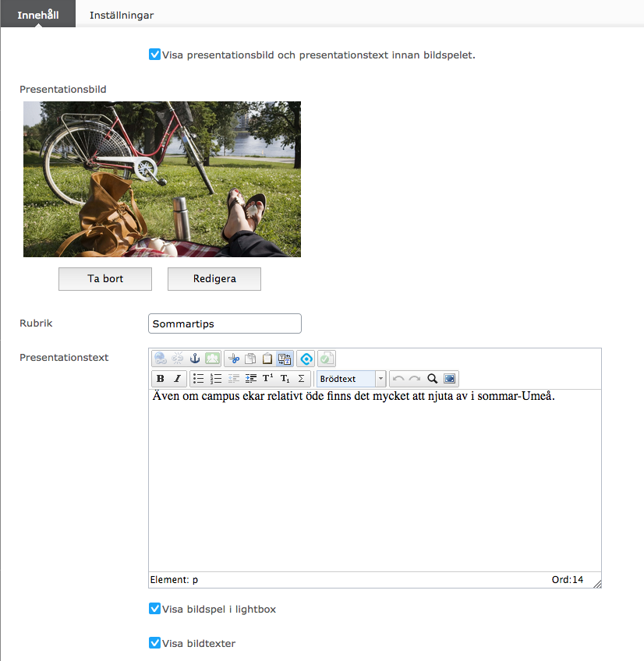Cut selection with scissors icon

point(233,359)
